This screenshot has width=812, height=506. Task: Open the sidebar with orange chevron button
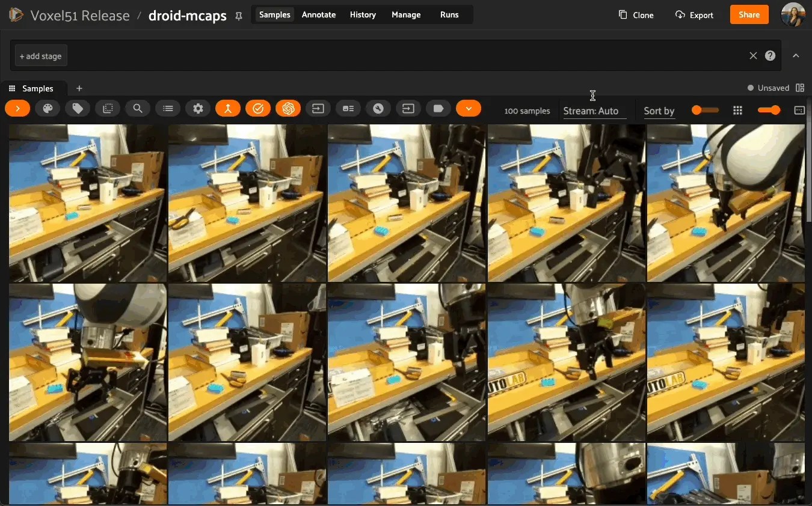click(x=17, y=109)
